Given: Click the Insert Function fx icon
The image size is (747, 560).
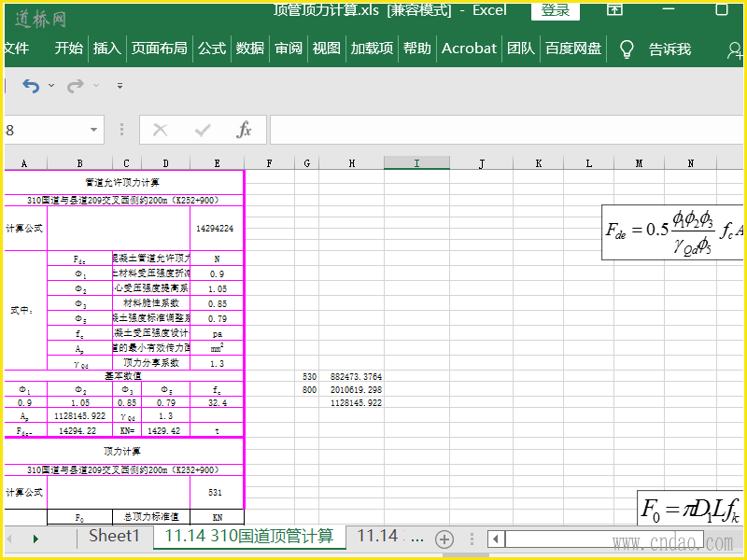Looking at the screenshot, I should pos(244,131).
